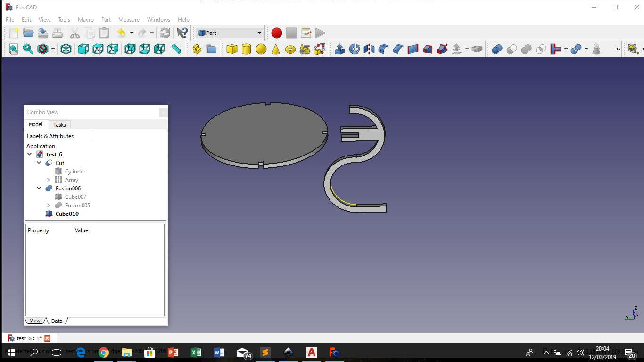Mirror the selected shape
The height and width of the screenshot is (362, 644).
click(369, 49)
